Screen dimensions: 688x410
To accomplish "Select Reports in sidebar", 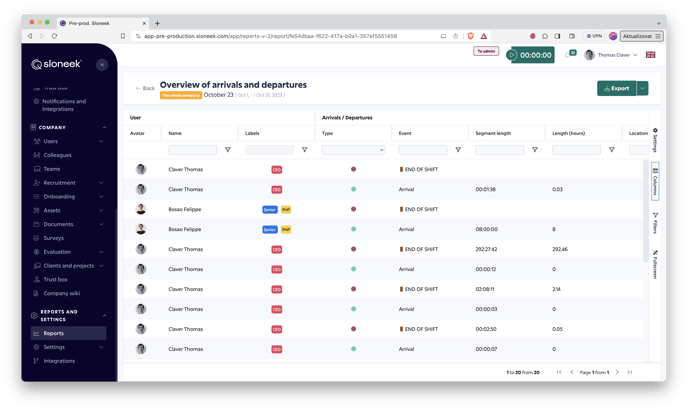I will pos(68,333).
